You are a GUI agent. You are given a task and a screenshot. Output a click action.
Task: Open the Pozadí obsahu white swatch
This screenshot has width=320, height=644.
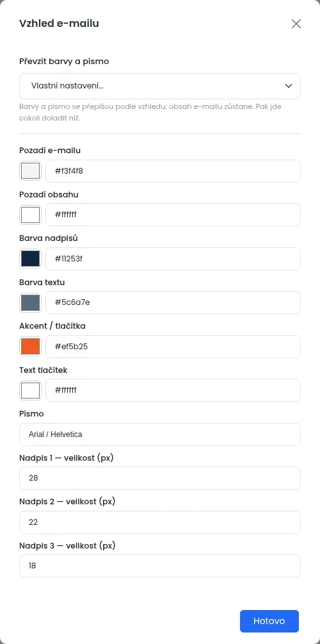pos(30,215)
